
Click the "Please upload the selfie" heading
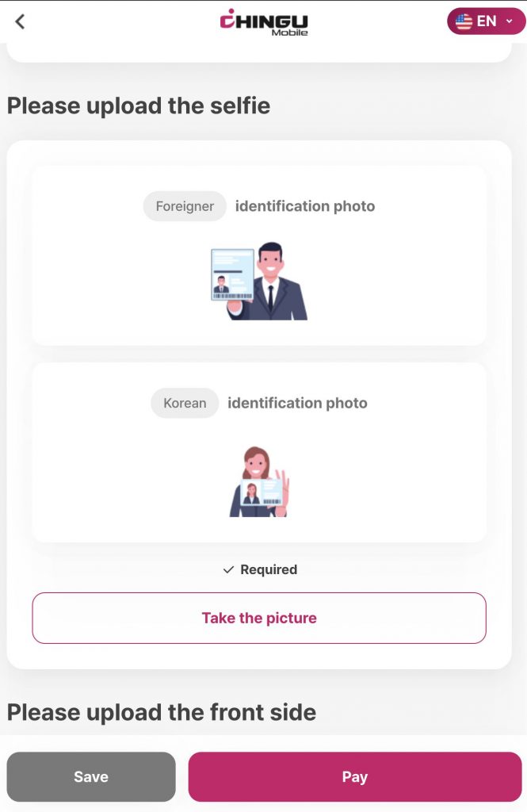pyautogui.click(x=139, y=105)
